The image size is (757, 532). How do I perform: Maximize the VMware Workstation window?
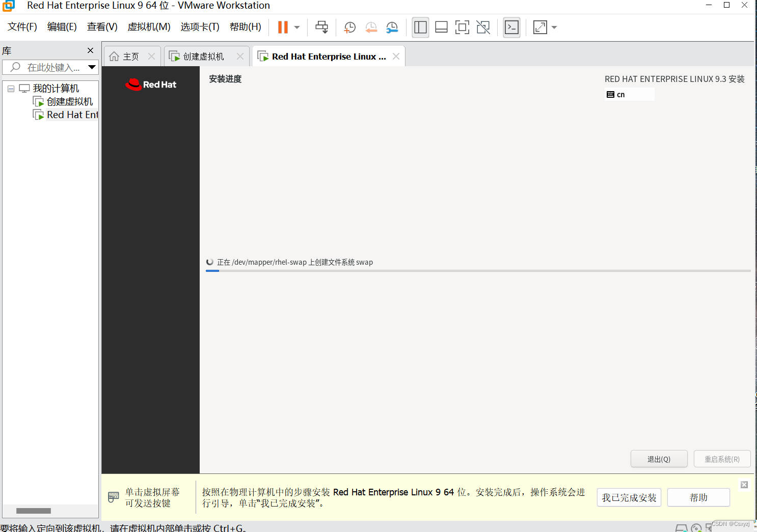727,5
